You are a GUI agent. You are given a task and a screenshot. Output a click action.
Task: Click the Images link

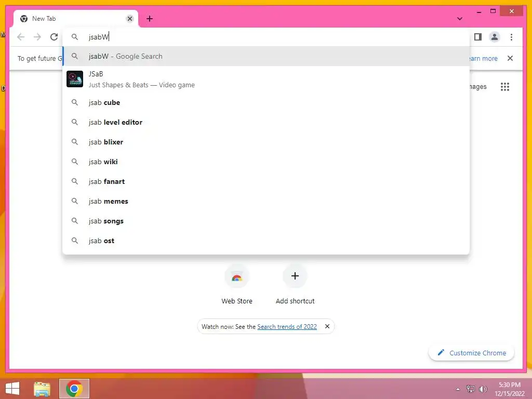(x=478, y=87)
